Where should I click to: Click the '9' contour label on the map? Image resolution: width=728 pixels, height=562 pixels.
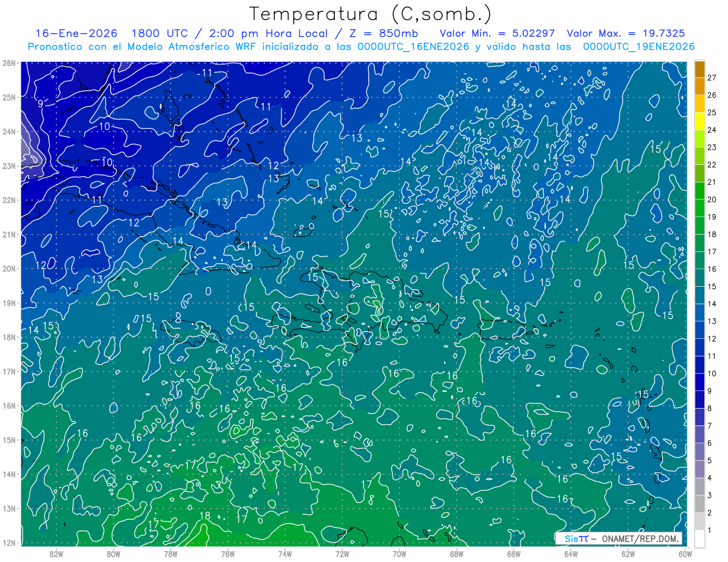(40, 104)
